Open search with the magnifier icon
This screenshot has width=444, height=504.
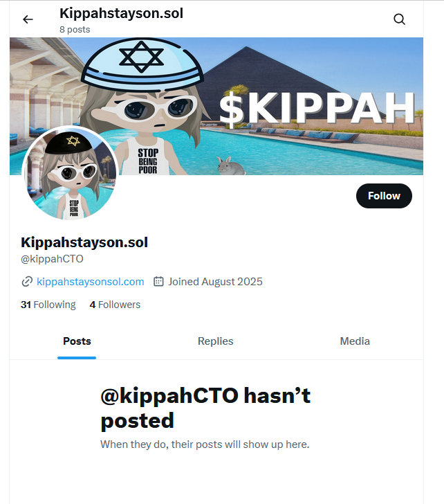click(399, 19)
